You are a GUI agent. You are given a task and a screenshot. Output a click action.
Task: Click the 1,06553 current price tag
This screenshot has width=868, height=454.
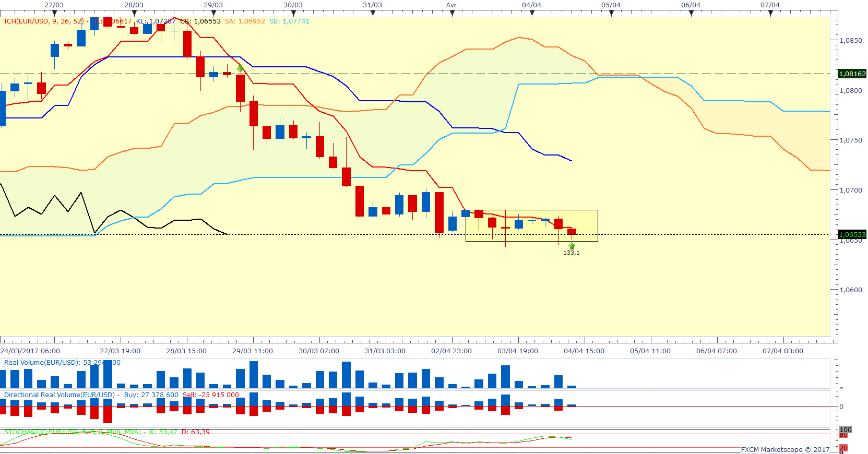click(x=852, y=234)
